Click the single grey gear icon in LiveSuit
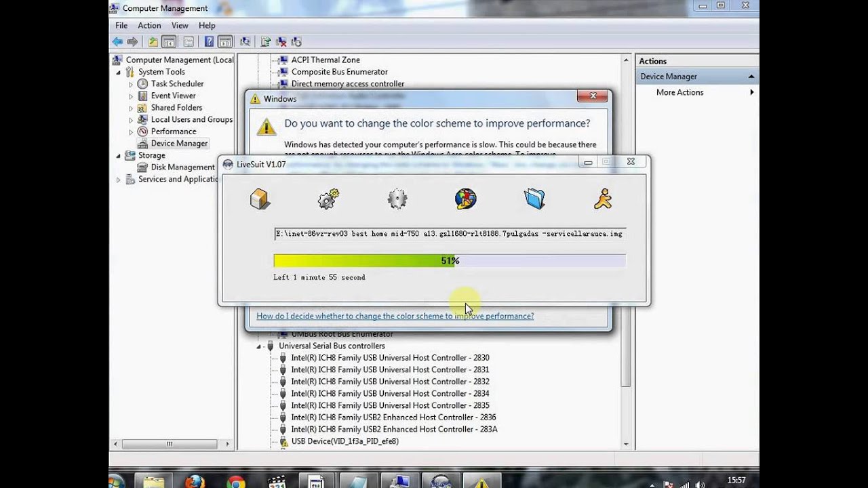The width and height of the screenshot is (868, 488). (x=397, y=199)
